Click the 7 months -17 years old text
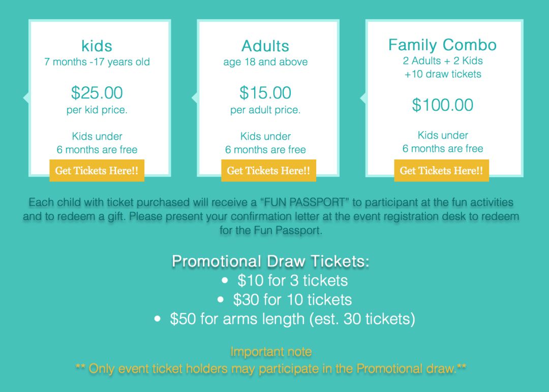This screenshot has height=392, width=549. pos(97,62)
